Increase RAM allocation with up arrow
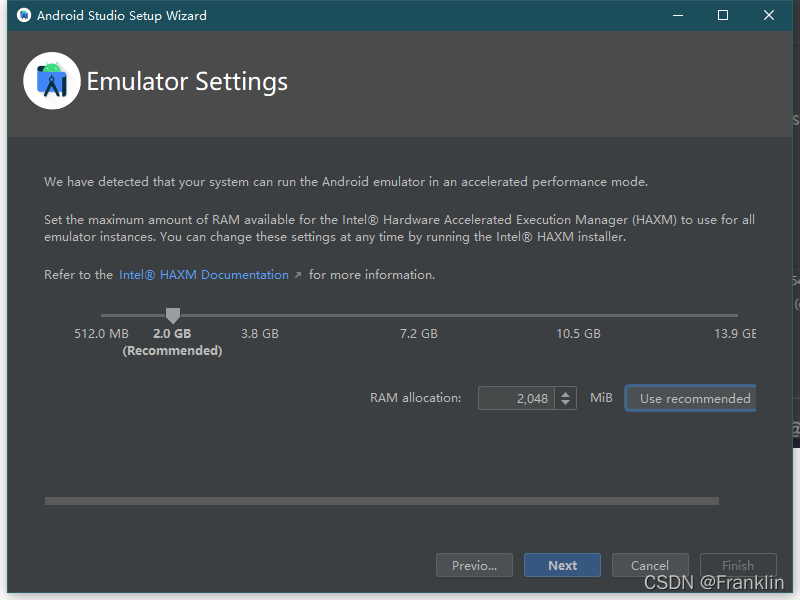The image size is (800, 600). click(x=565, y=393)
